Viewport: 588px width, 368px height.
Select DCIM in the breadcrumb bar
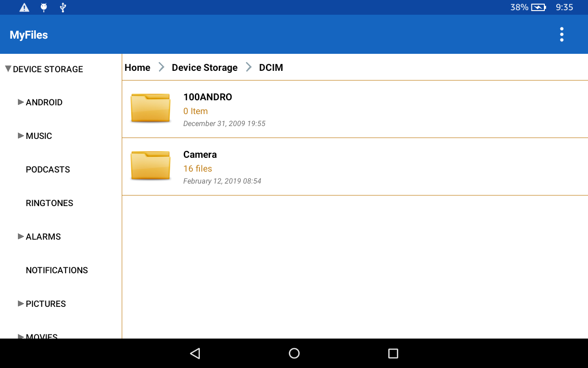pyautogui.click(x=271, y=67)
